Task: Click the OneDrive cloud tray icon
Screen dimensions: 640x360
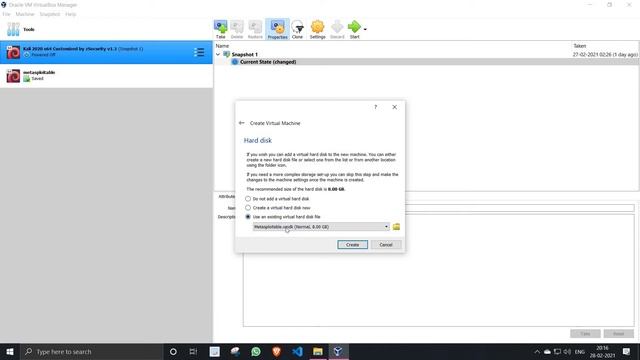Action: (547, 352)
